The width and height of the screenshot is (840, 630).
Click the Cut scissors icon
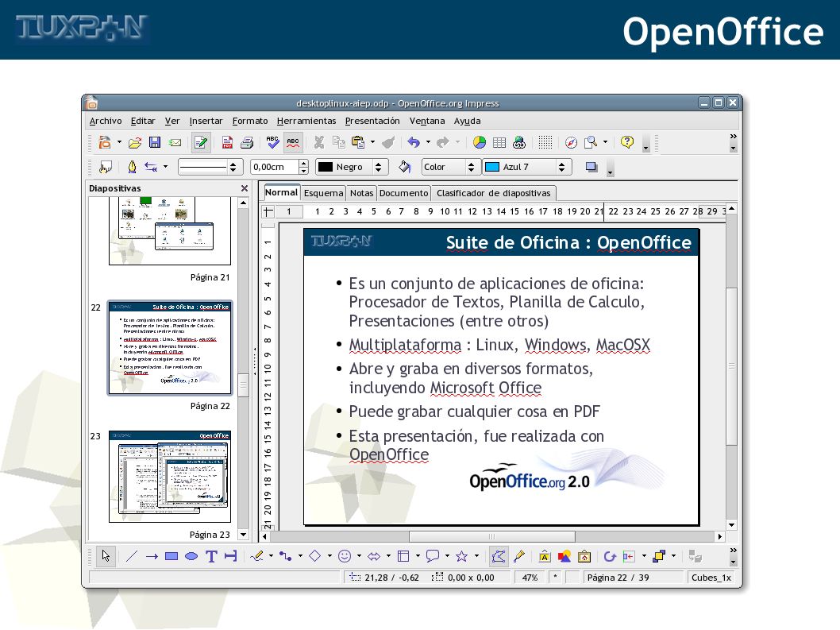click(x=318, y=142)
